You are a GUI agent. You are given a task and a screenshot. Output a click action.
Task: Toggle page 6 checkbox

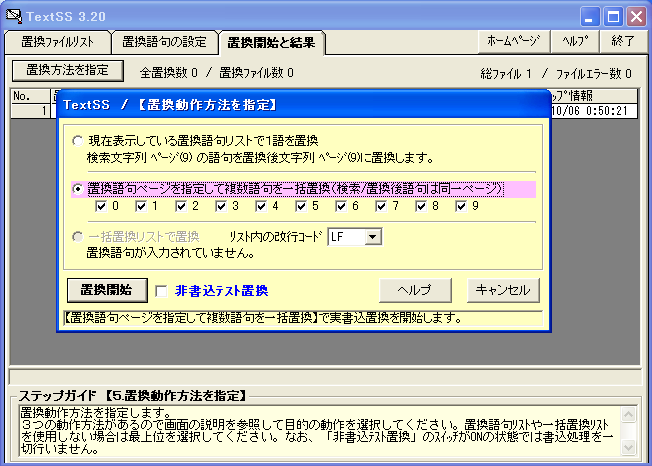[x=341, y=206]
